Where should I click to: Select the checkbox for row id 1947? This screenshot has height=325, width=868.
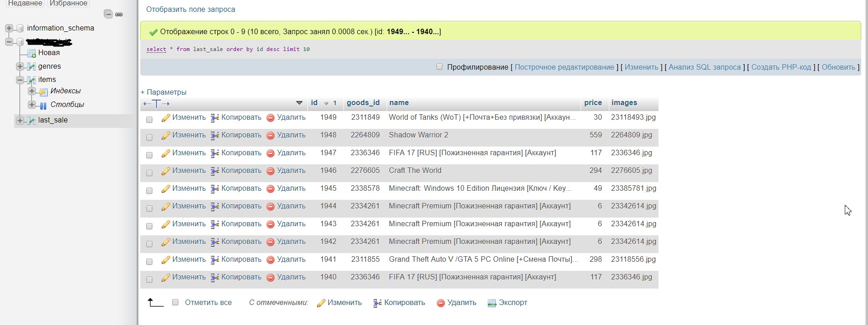click(x=149, y=155)
